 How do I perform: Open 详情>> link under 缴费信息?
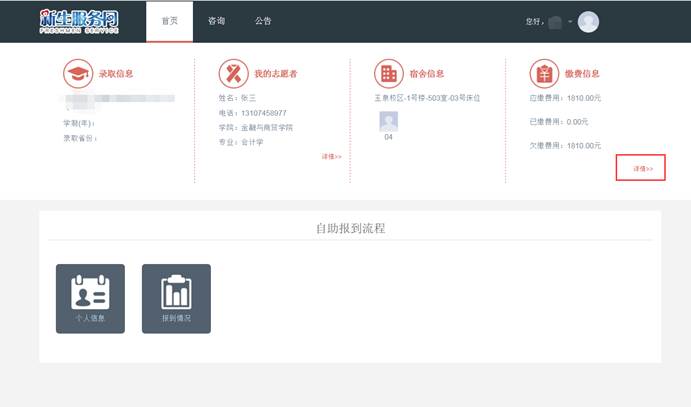click(643, 168)
